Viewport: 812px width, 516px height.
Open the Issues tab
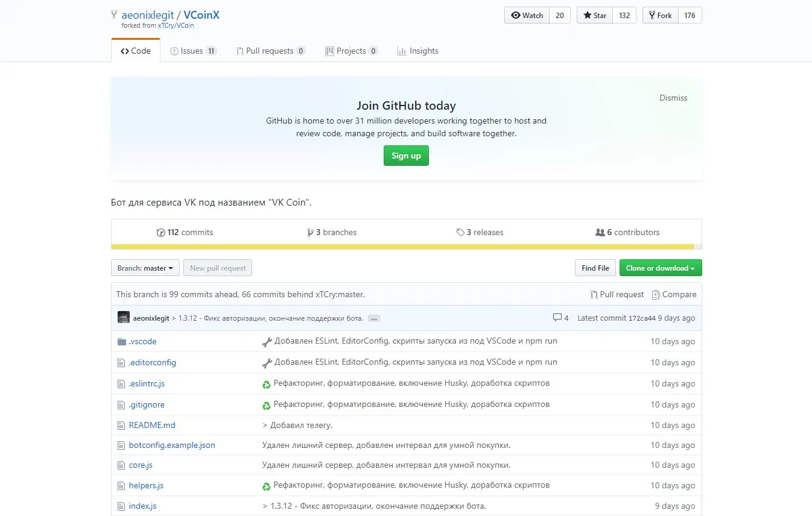coord(194,51)
